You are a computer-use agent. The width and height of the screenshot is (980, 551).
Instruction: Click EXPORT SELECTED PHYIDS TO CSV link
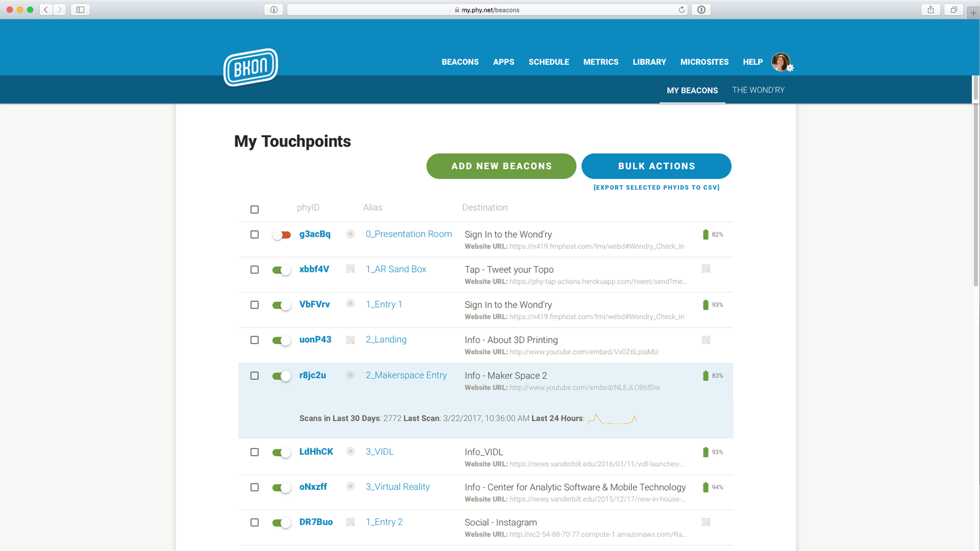[656, 187]
